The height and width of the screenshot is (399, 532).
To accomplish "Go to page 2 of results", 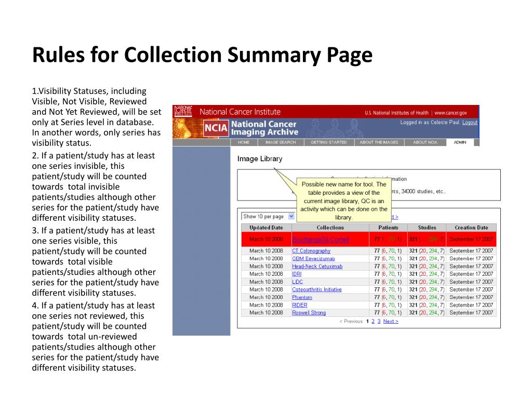I will point(373,321).
